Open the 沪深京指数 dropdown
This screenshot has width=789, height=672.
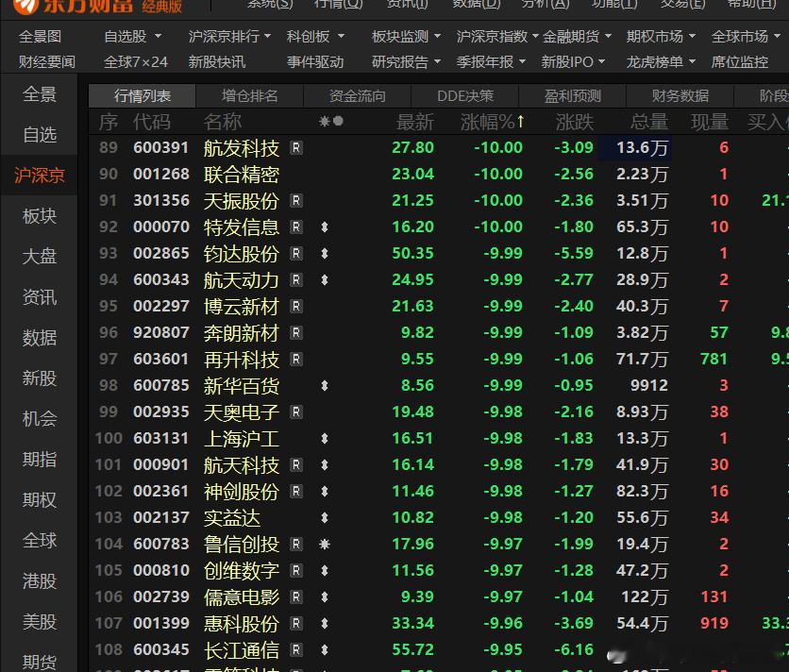click(x=497, y=36)
